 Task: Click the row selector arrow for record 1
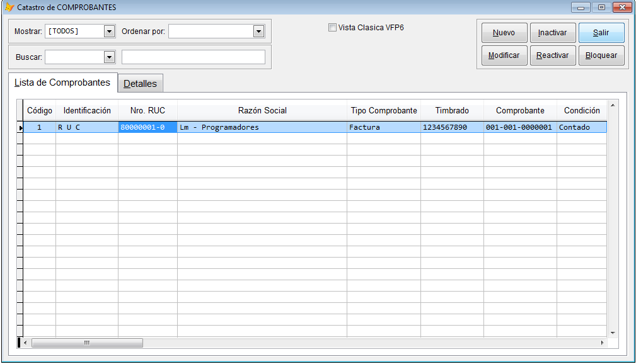(x=20, y=128)
